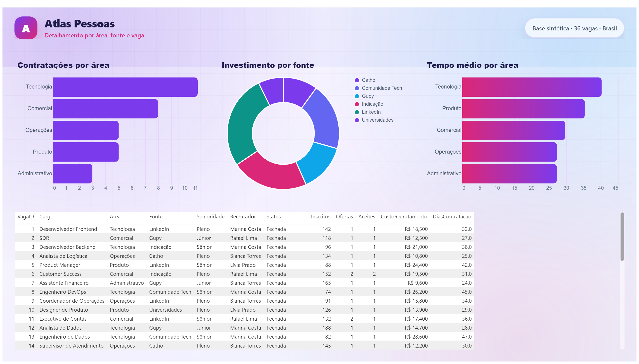Select the Indicação legend entry
The width and height of the screenshot is (639, 364).
tap(369, 104)
